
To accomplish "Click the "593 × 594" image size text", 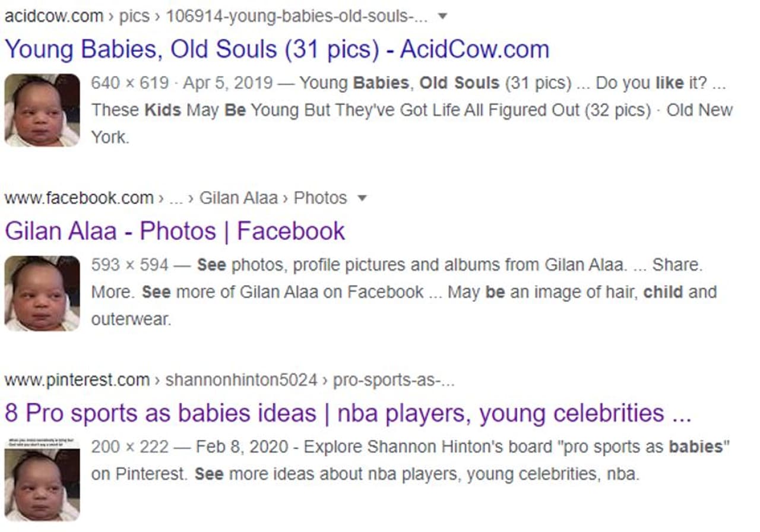I will pos(130,265).
